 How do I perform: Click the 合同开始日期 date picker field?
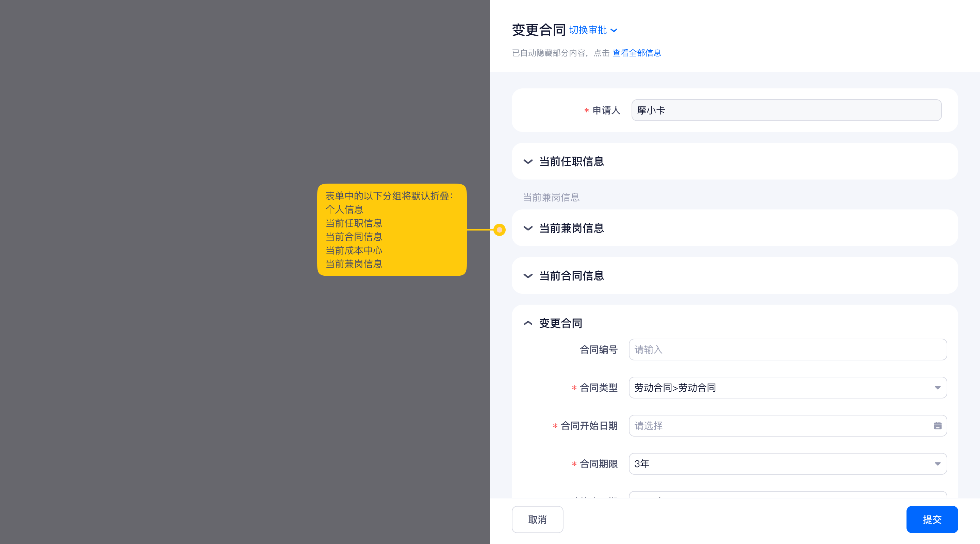point(787,425)
